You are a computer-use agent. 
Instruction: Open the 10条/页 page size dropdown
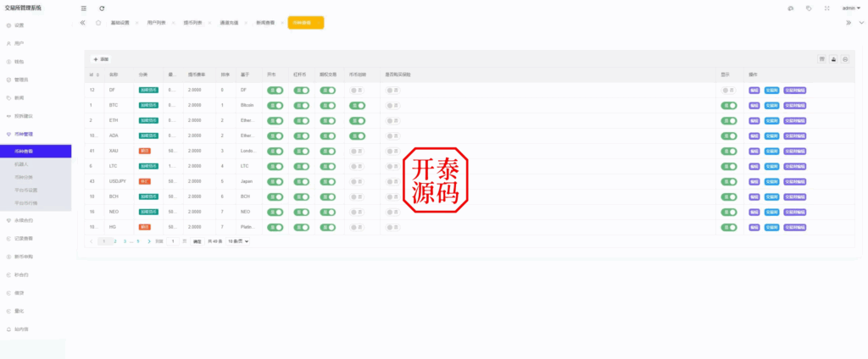coord(238,241)
